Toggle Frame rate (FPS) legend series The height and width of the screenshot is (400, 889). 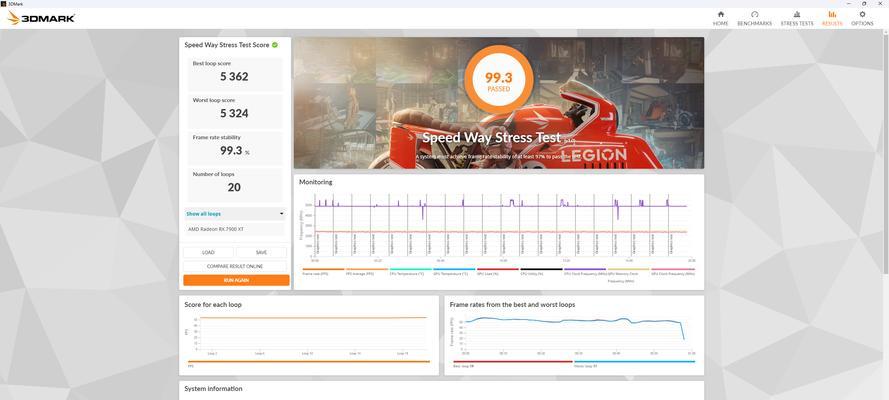pyautogui.click(x=323, y=271)
